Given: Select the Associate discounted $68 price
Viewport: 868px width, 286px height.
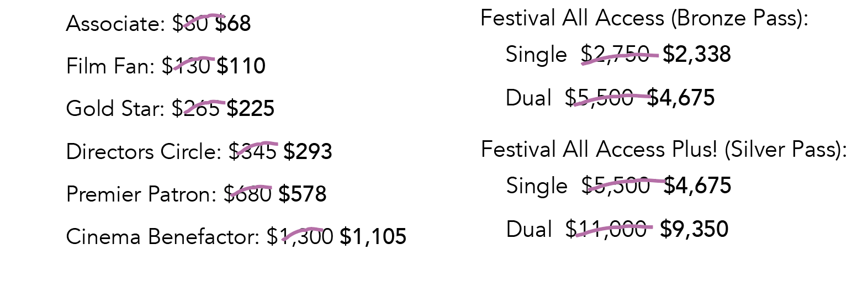Looking at the screenshot, I should [x=232, y=24].
